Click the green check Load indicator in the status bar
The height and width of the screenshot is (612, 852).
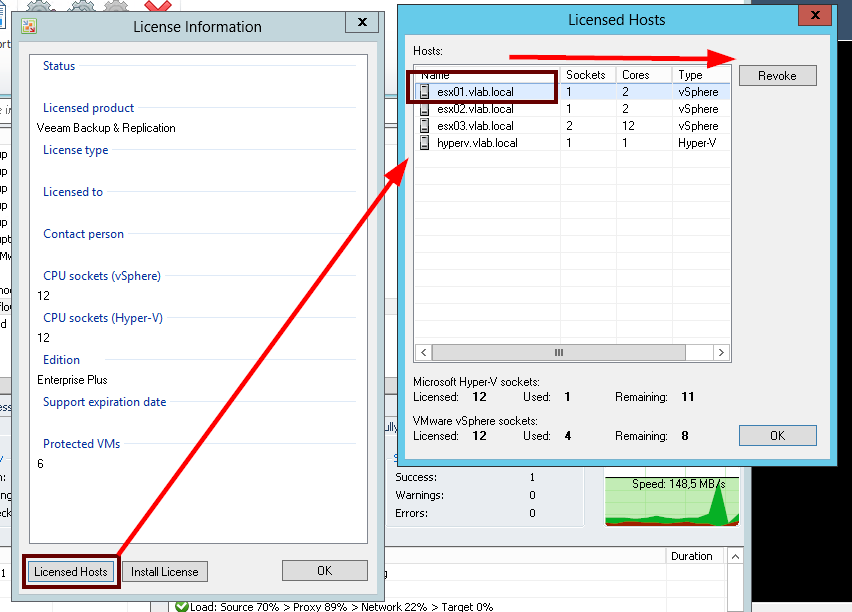click(x=185, y=605)
